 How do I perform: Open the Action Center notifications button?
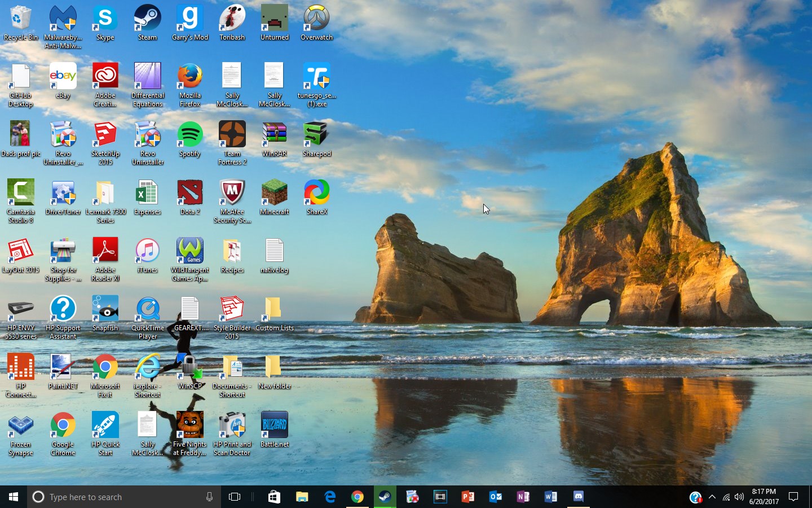793,497
